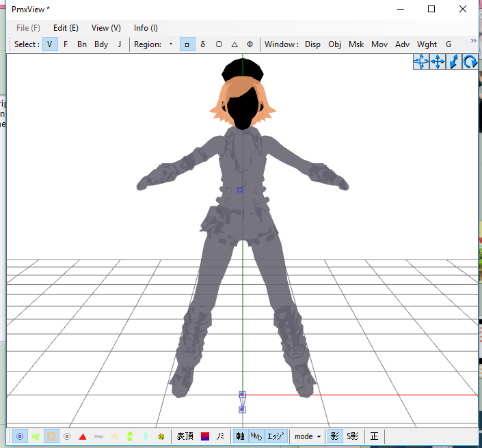Click the camera rotate icon
Image resolution: width=482 pixels, height=448 pixels.
[470, 62]
